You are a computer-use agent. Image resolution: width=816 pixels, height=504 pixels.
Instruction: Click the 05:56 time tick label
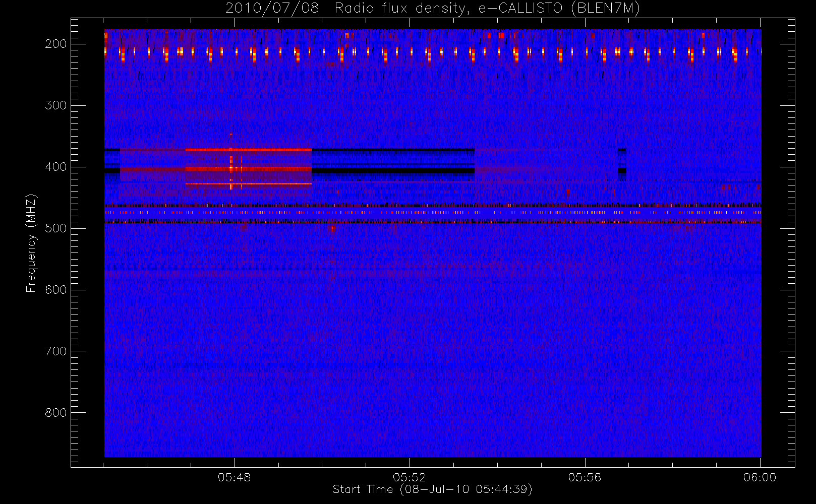[585, 477]
